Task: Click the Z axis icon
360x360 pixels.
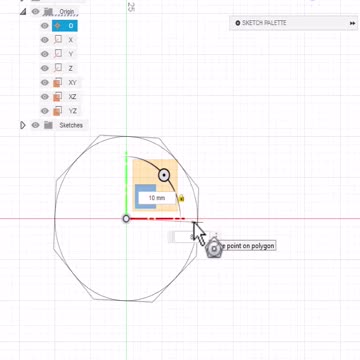Action: coord(58,68)
